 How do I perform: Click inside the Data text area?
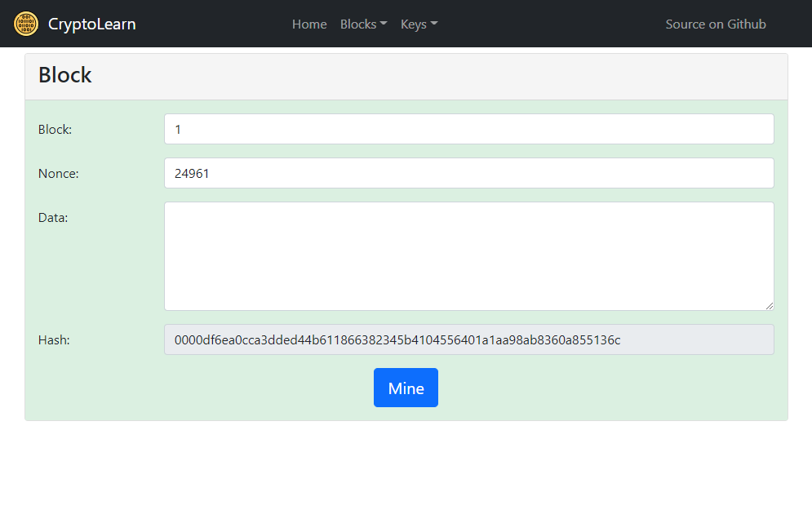click(469, 256)
